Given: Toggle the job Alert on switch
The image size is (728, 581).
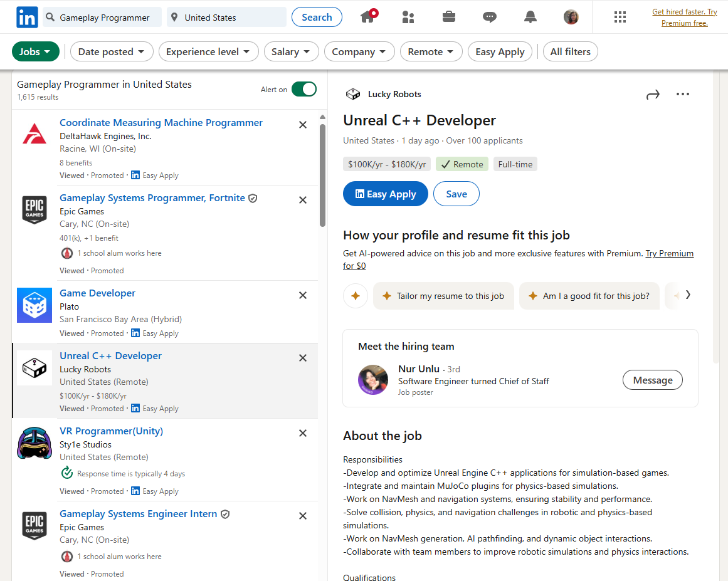Looking at the screenshot, I should click(304, 89).
